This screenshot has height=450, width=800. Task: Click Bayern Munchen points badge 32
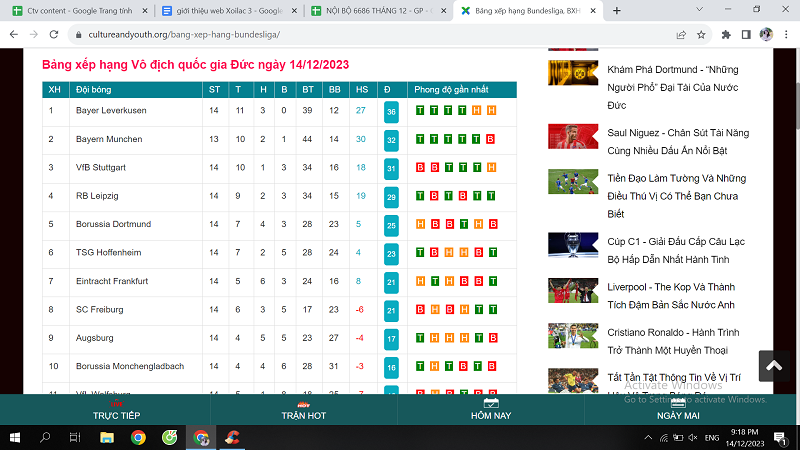(391, 140)
